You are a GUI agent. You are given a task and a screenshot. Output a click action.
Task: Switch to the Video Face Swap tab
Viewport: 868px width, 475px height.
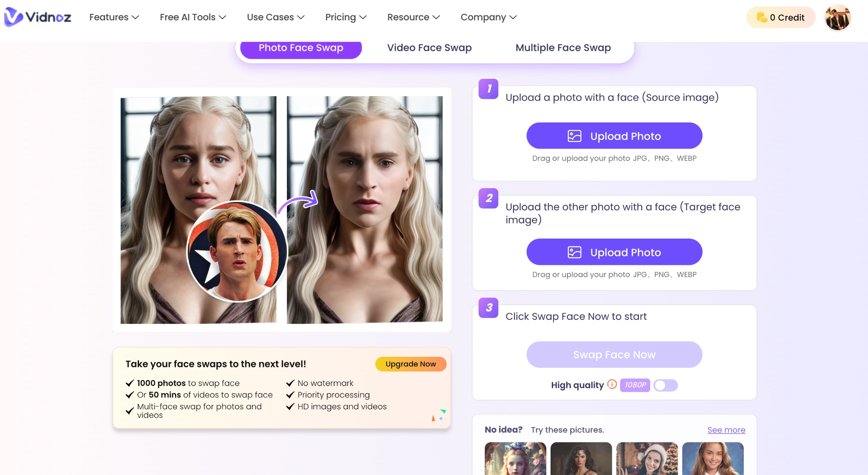(x=429, y=47)
